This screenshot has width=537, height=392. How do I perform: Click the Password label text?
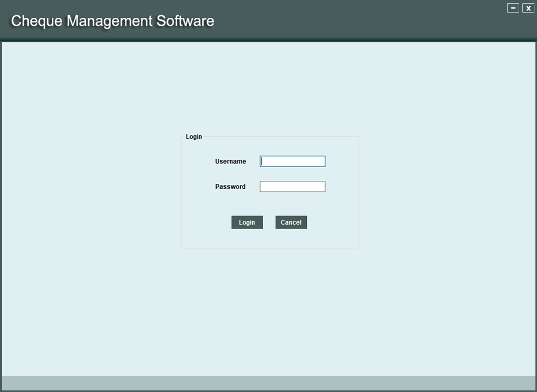pos(230,187)
